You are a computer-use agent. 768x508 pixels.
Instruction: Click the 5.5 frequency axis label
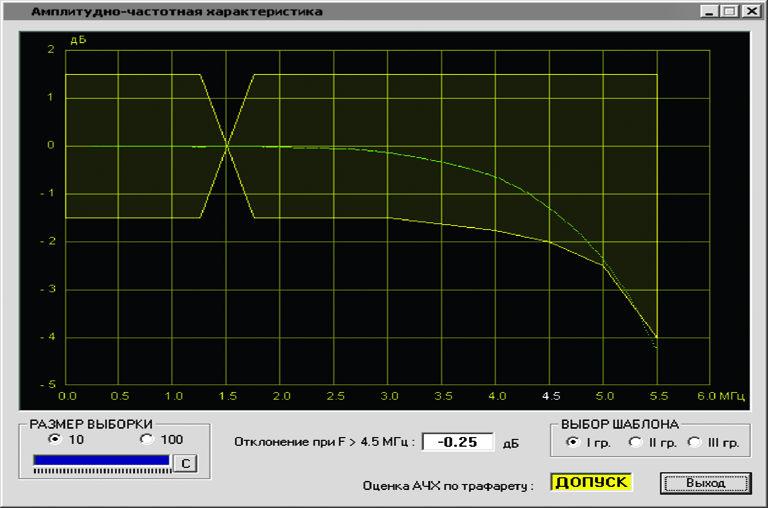tap(659, 396)
